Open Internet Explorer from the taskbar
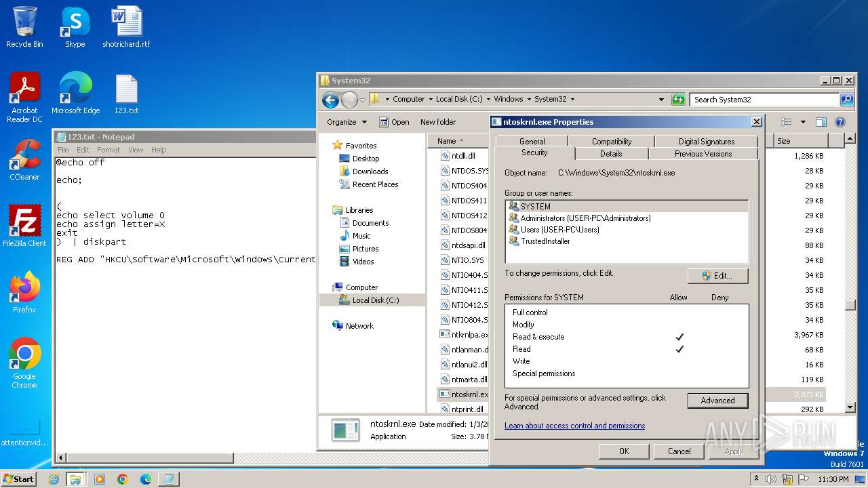This screenshot has width=868, height=488. click(54, 479)
